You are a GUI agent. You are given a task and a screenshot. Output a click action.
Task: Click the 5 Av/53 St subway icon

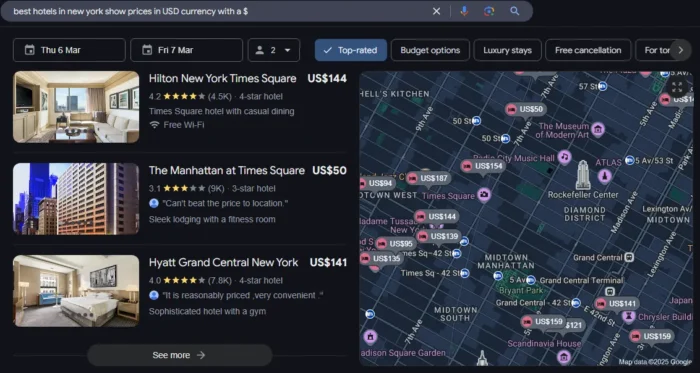click(x=629, y=160)
